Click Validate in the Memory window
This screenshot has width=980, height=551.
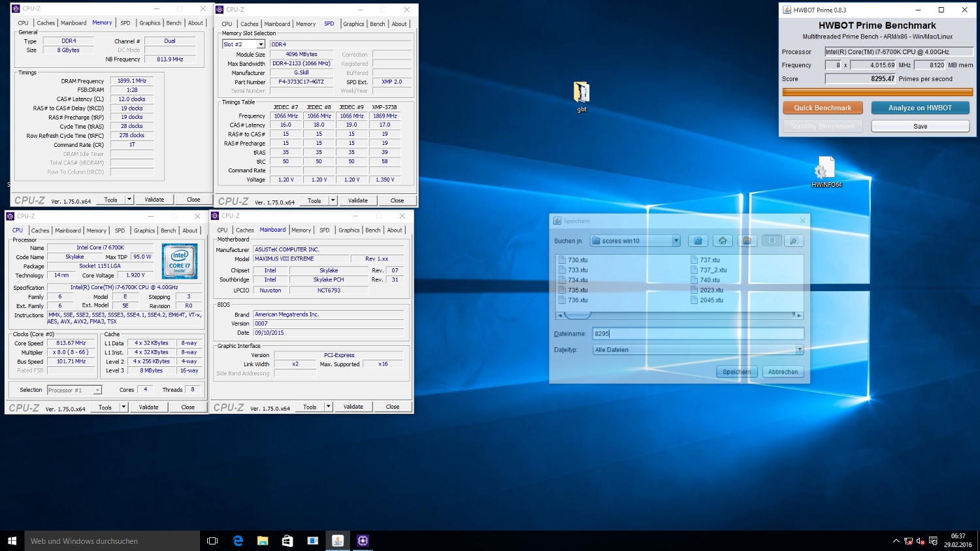tap(154, 200)
